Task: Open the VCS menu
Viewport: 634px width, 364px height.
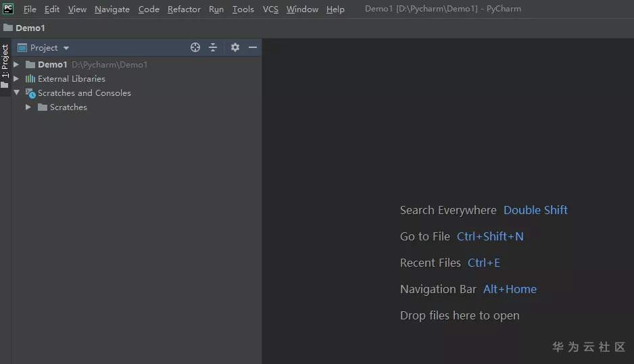Action: [270, 9]
